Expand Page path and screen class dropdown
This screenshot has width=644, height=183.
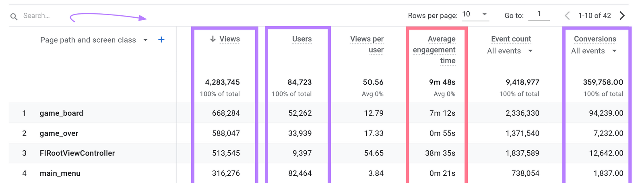click(145, 40)
